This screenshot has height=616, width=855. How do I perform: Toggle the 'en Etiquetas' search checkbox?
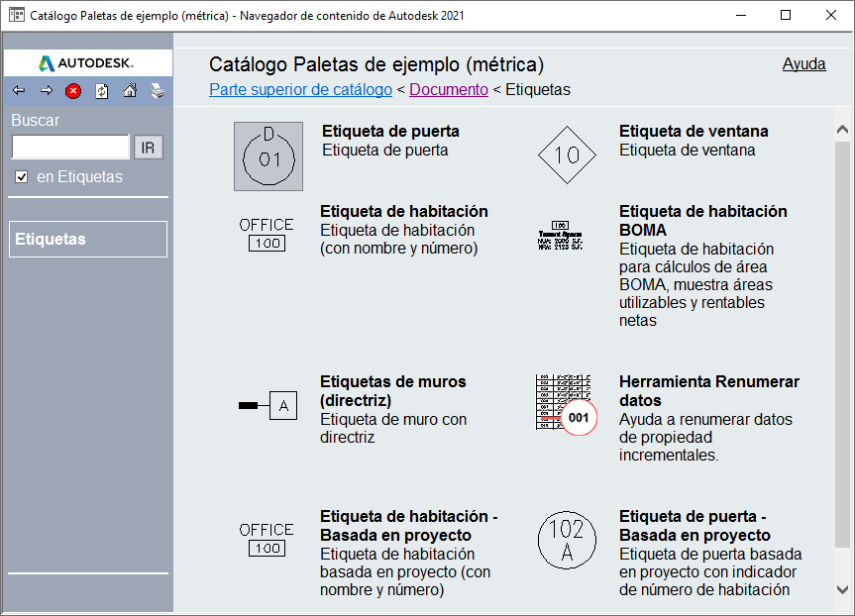21,177
